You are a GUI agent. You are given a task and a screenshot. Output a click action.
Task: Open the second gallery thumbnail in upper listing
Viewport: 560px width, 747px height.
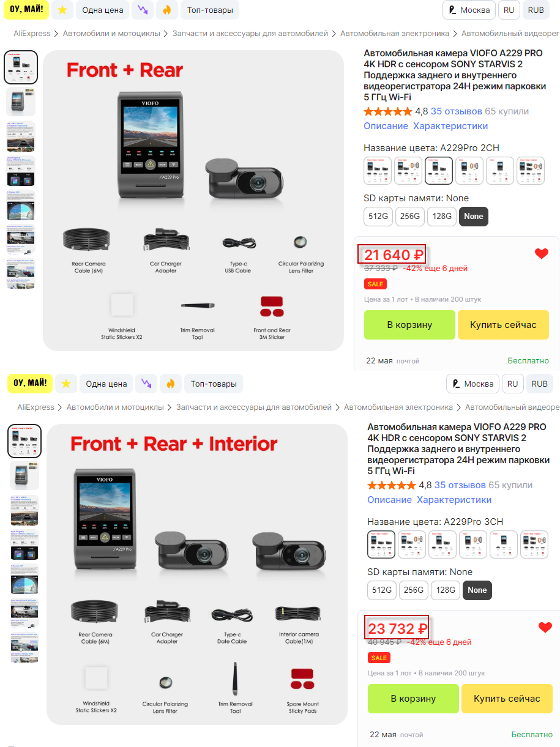[21, 102]
